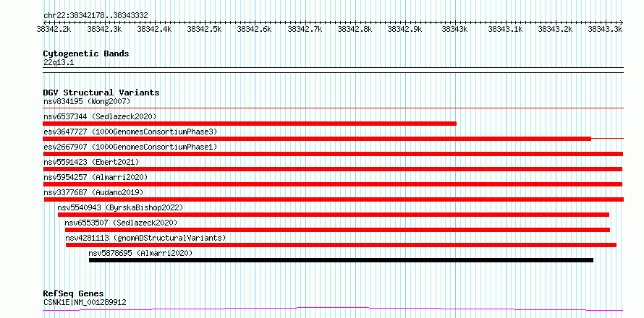
Task: Click the red bar of nsv5954257
Action: [333, 184]
